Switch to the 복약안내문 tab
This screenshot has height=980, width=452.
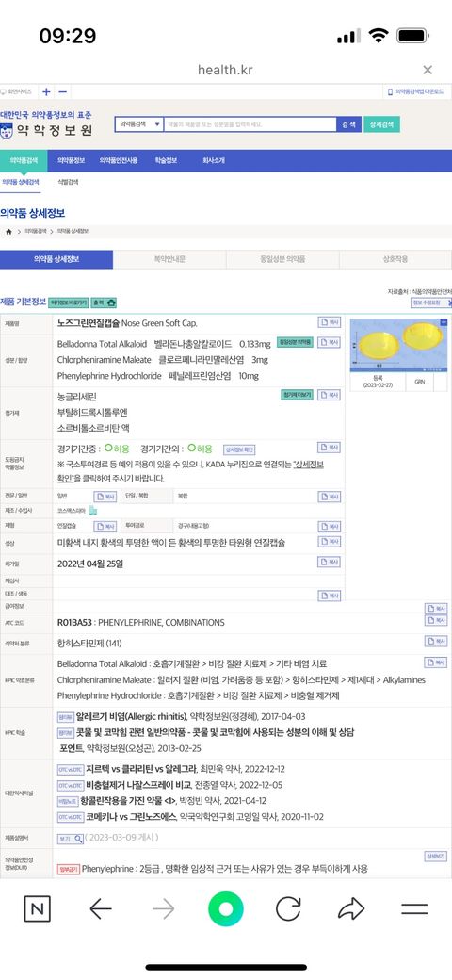[x=169, y=259]
